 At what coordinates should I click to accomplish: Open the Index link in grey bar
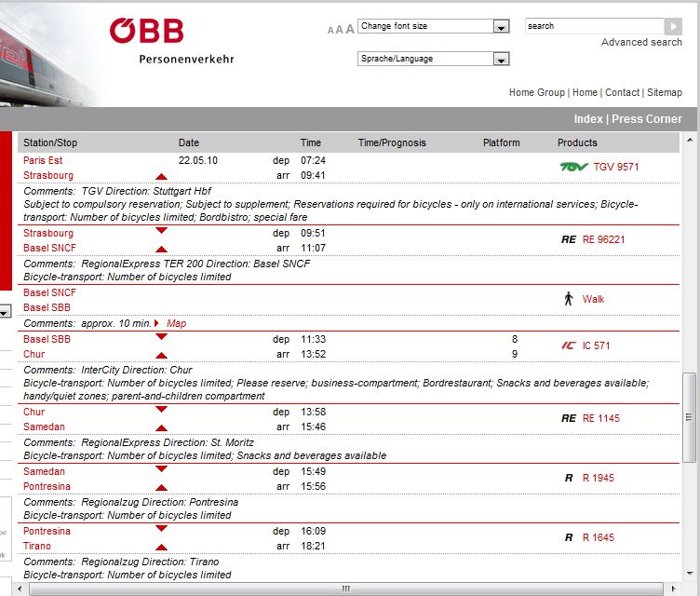(588, 119)
